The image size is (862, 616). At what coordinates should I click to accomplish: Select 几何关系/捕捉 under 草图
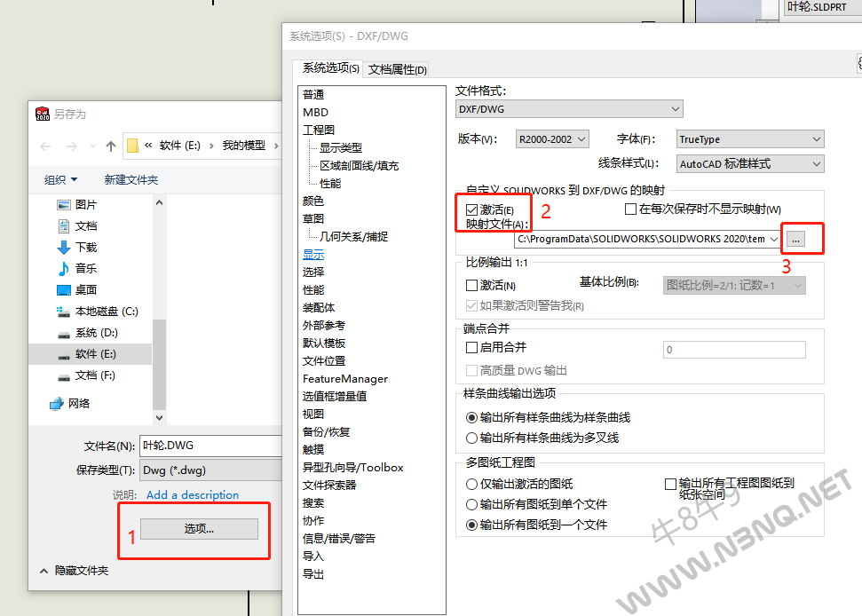[x=353, y=237]
